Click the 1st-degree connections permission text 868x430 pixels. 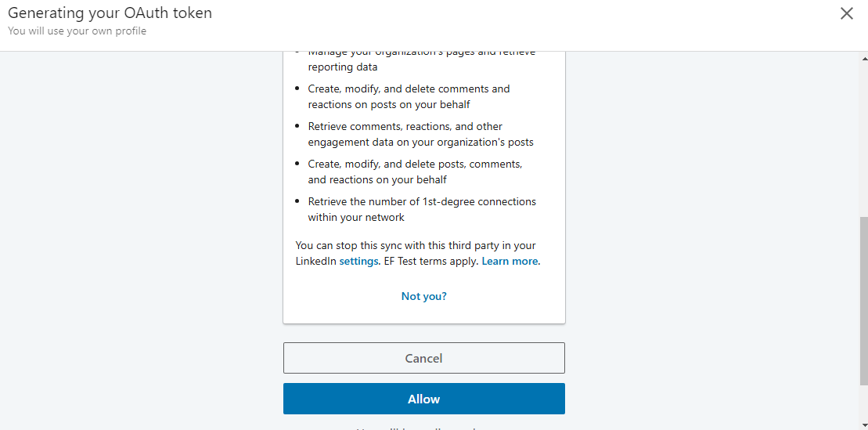point(422,209)
